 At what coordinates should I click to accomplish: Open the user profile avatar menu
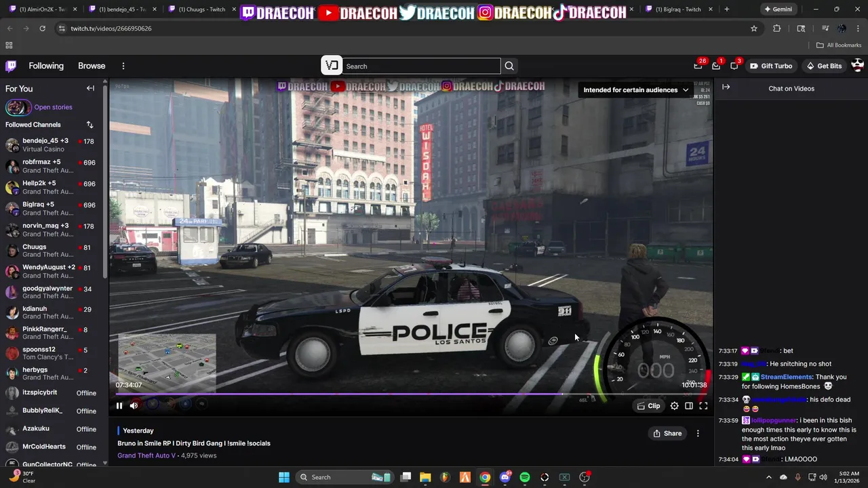click(857, 66)
